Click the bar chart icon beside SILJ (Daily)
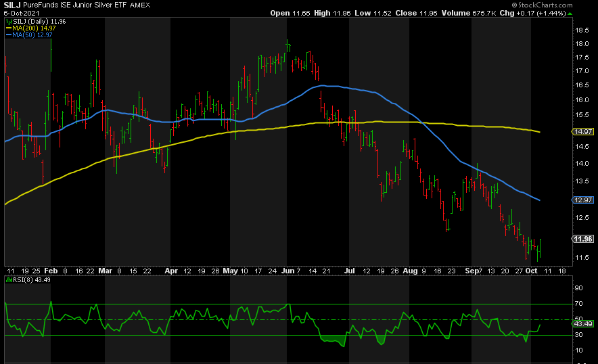Image resolution: width=598 pixels, height=364 pixels. 9,22
